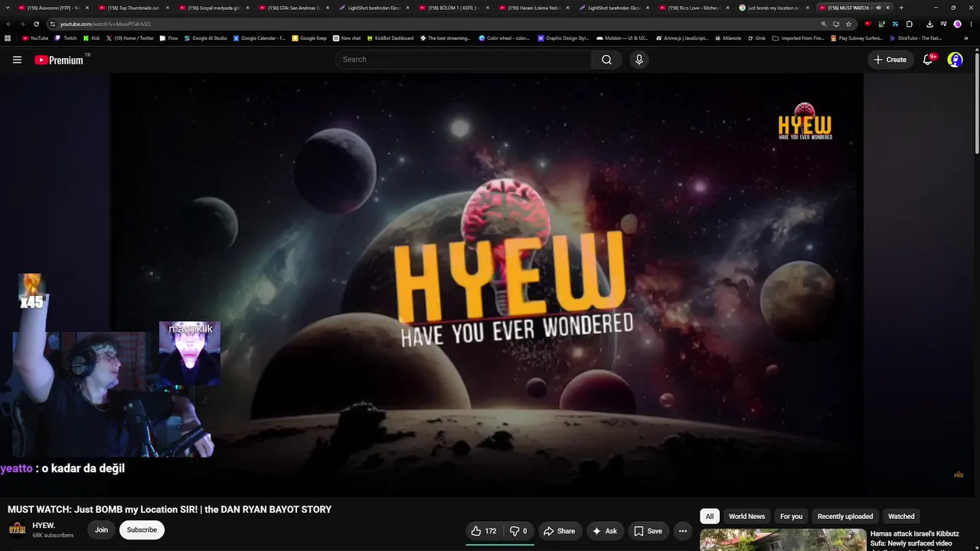Open the notifications bell
980x551 pixels.
928,60
